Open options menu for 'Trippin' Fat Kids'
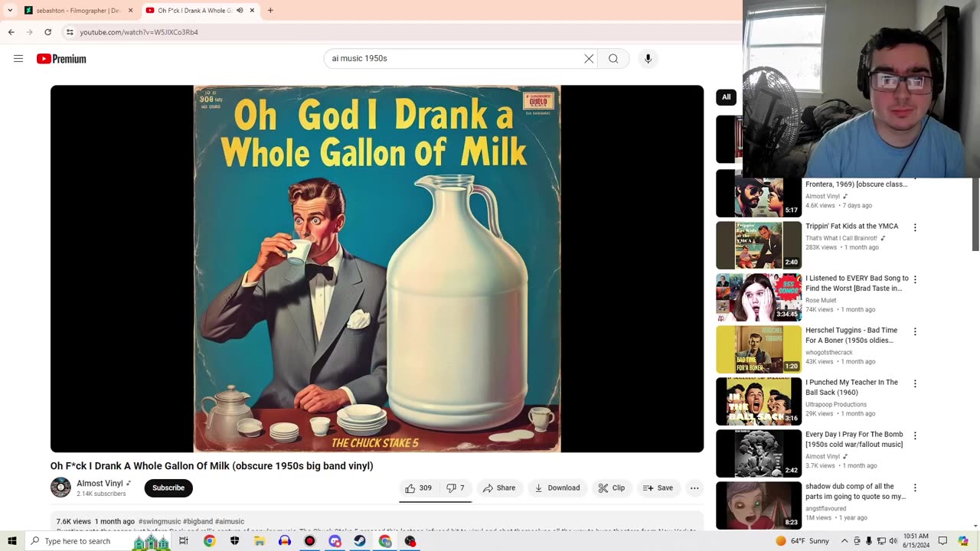 (914, 227)
